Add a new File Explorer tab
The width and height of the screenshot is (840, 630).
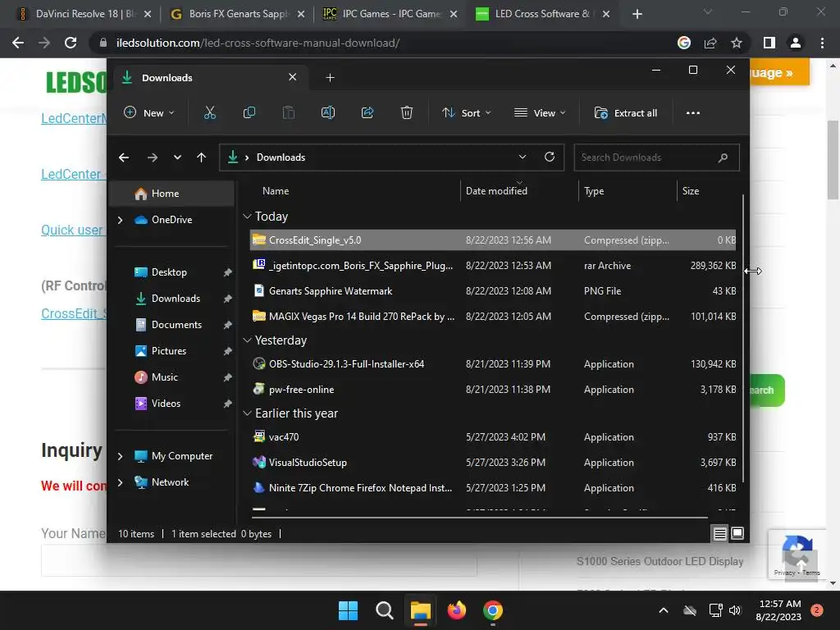330,78
